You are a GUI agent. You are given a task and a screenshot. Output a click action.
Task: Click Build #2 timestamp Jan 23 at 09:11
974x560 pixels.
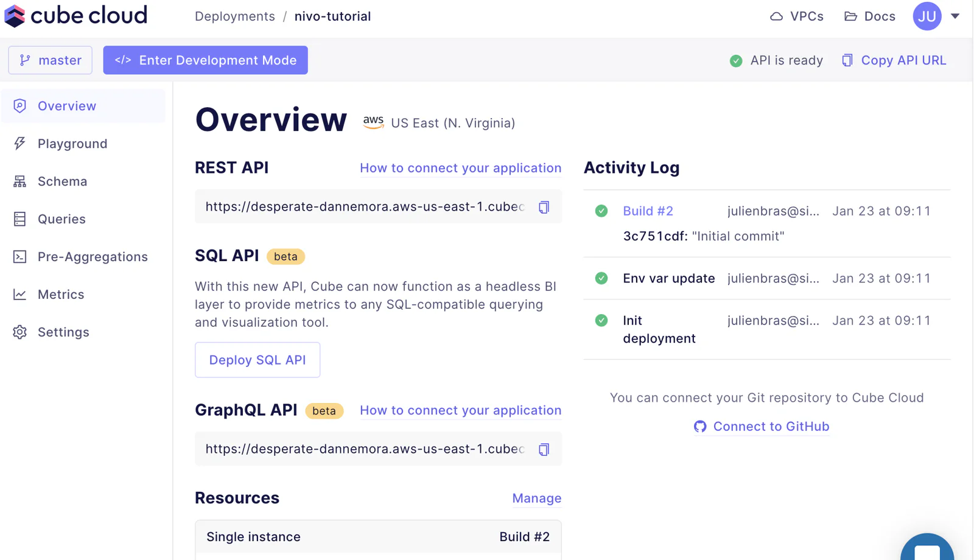[x=881, y=211]
